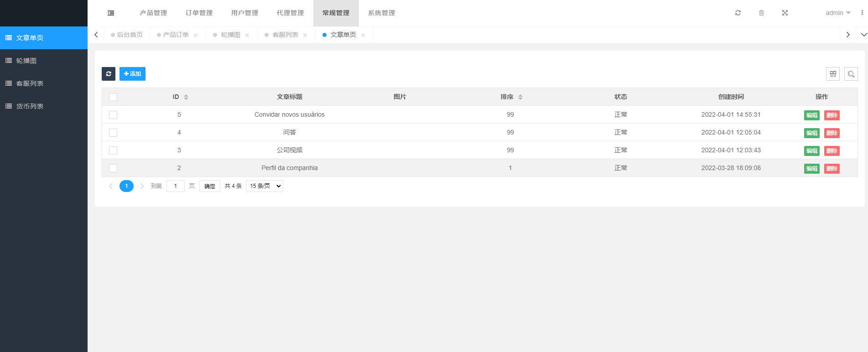The image size is (868, 352).
Task: Check the box for Convidar novos usuários row
Action: 113,115
